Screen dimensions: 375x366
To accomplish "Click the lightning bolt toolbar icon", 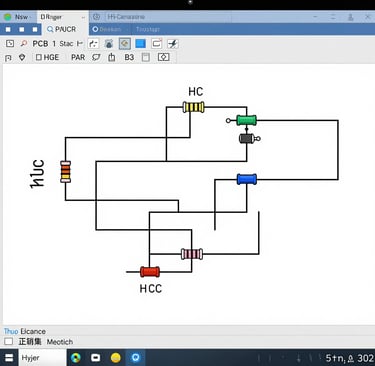I will 173,44.
